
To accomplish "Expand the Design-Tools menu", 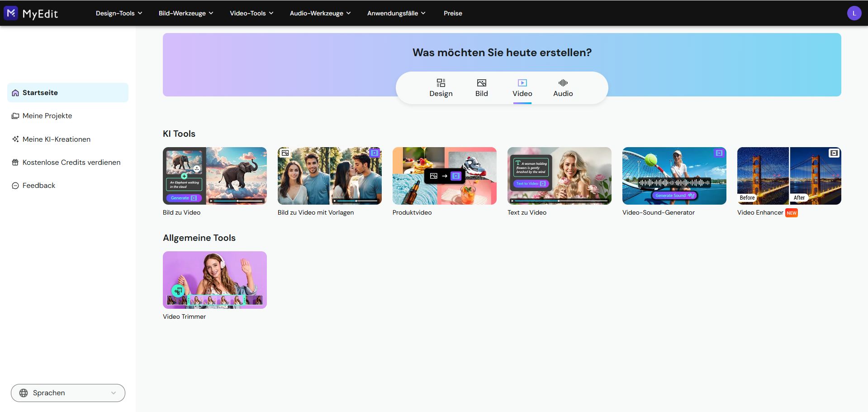I will [x=119, y=13].
